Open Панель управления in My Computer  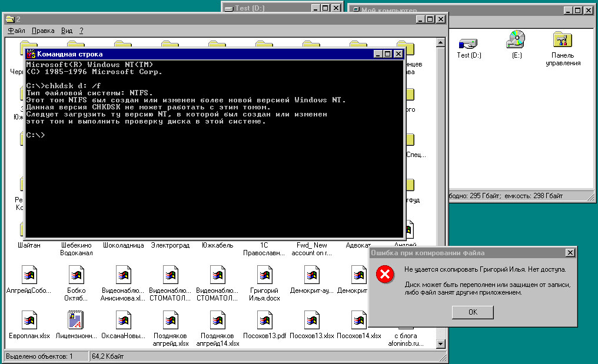[563, 40]
